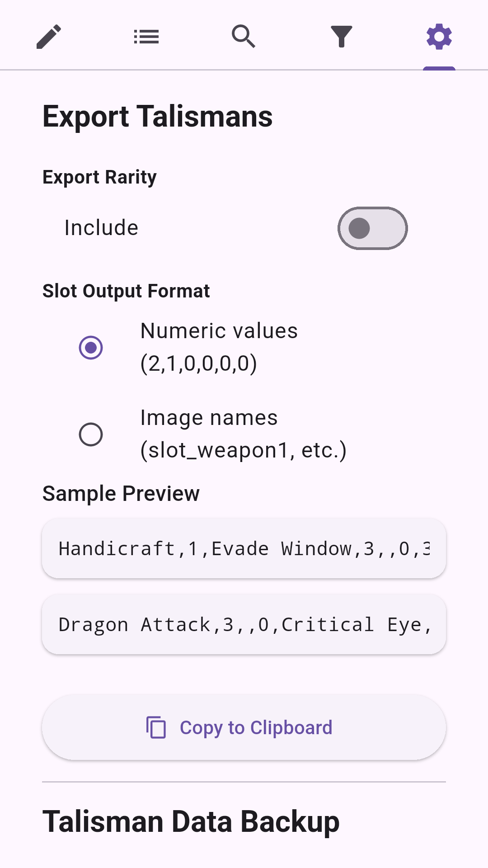Image resolution: width=488 pixels, height=868 pixels.
Task: Tap the filled radio icon for Numeric values
Action: pos(90,347)
